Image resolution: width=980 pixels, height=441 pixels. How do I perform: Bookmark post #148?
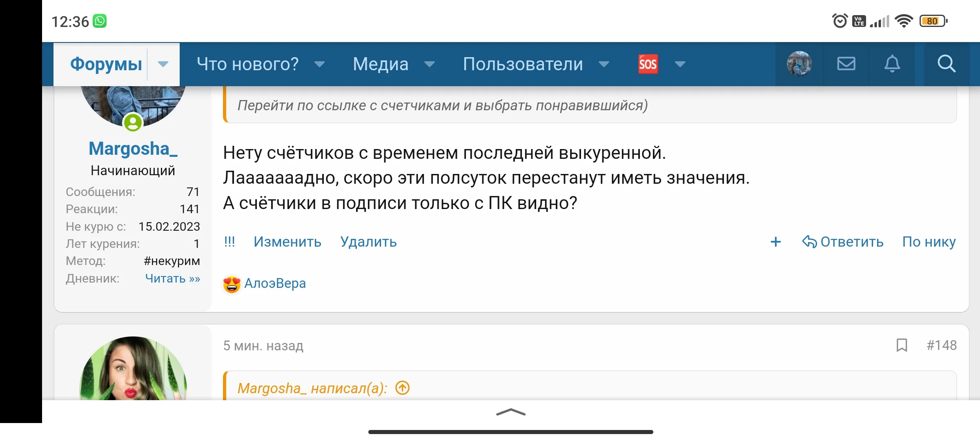902,345
